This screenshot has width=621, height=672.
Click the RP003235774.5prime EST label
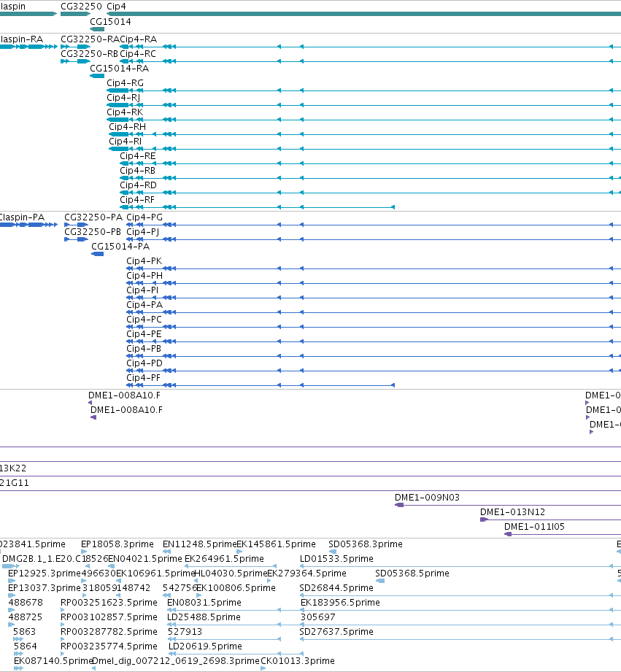109,646
